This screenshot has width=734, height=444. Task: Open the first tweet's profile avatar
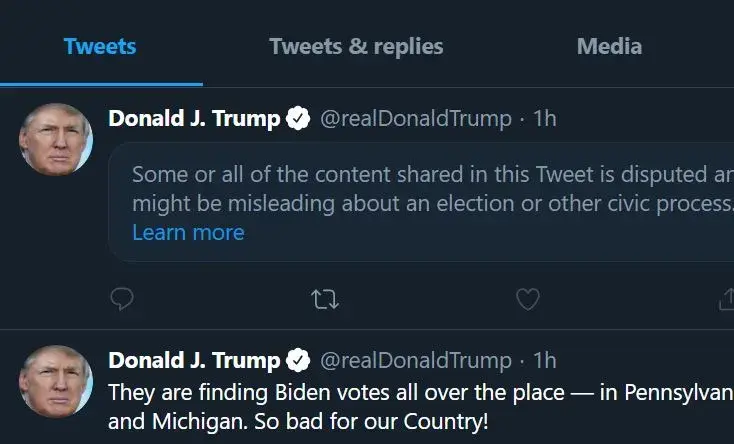pyautogui.click(x=56, y=139)
